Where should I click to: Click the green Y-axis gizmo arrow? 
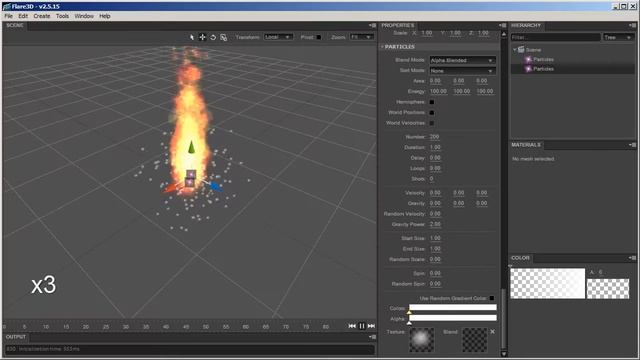(x=191, y=147)
